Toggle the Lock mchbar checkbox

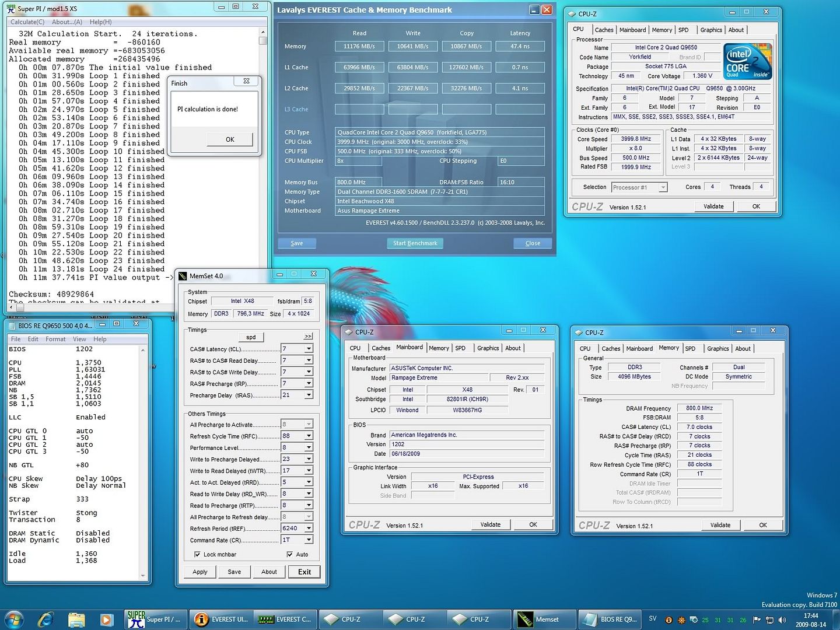point(197,555)
